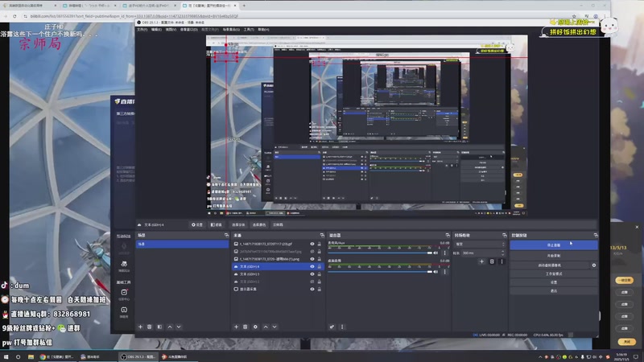Click the 开始录制 start recording button

tap(554, 254)
